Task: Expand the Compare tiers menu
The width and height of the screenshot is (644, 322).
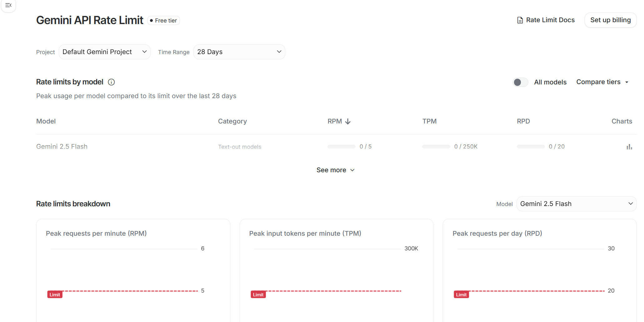Action: click(x=602, y=82)
